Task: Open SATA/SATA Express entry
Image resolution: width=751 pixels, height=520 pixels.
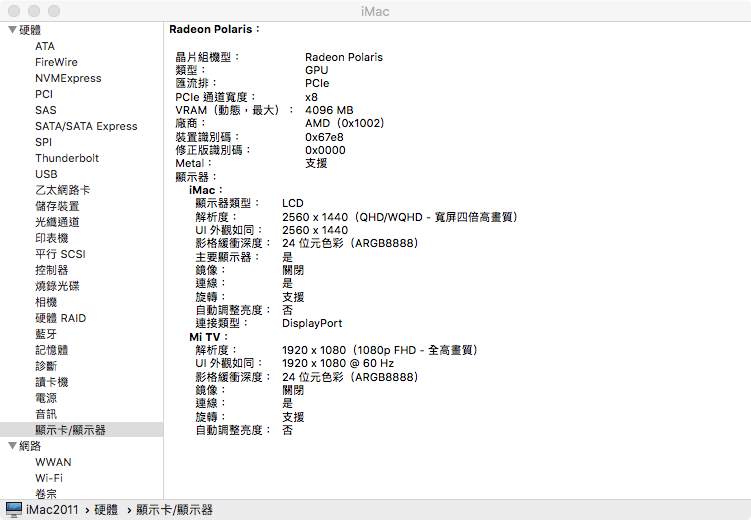Action: [x=86, y=126]
